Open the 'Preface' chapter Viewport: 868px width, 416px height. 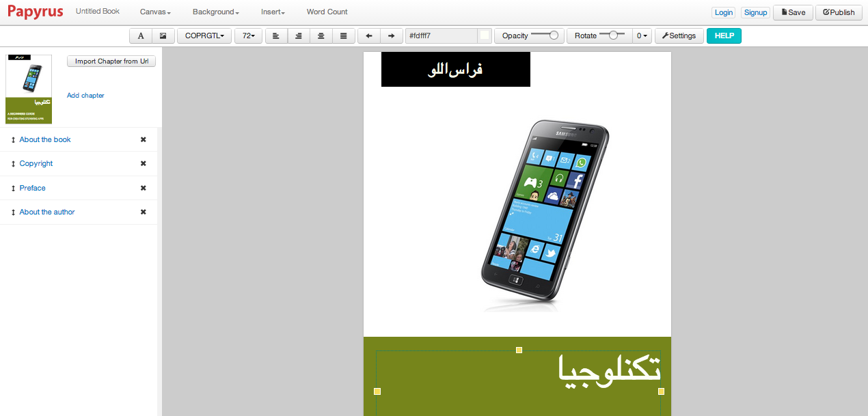[32, 188]
